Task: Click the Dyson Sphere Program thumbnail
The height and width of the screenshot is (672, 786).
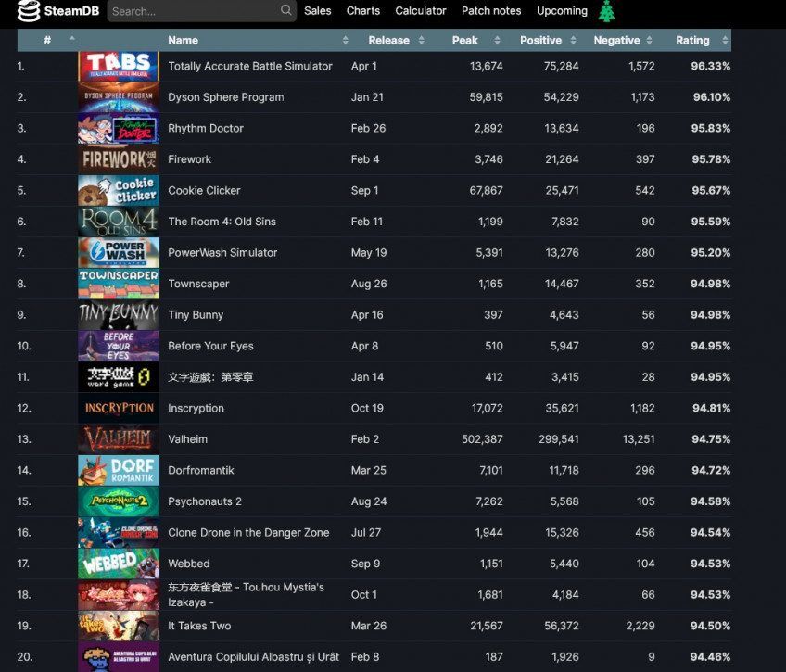Action: 119,97
